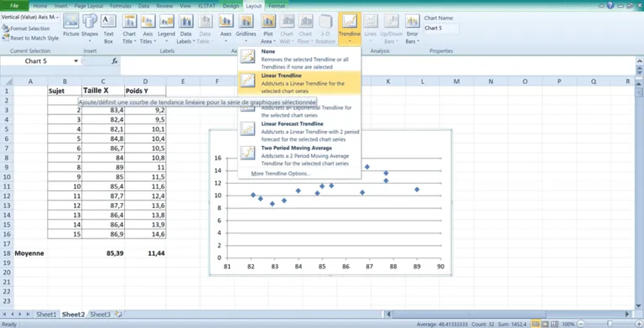Open the Shapes gallery
This screenshot has height=328, width=644.
(x=90, y=28)
